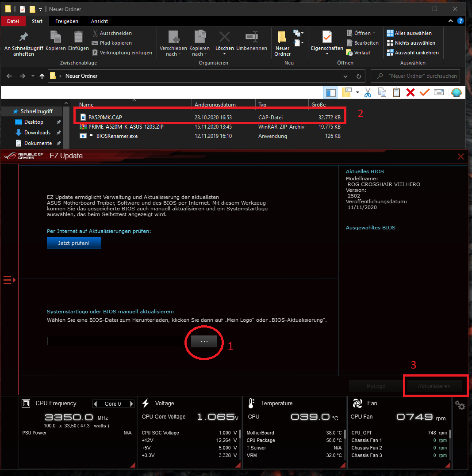
Task: Open the address bar history dropdown
Action: pyautogui.click(x=345, y=76)
